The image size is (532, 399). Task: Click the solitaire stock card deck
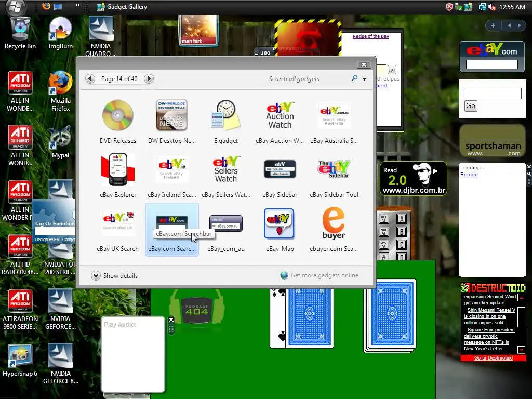coord(390,315)
